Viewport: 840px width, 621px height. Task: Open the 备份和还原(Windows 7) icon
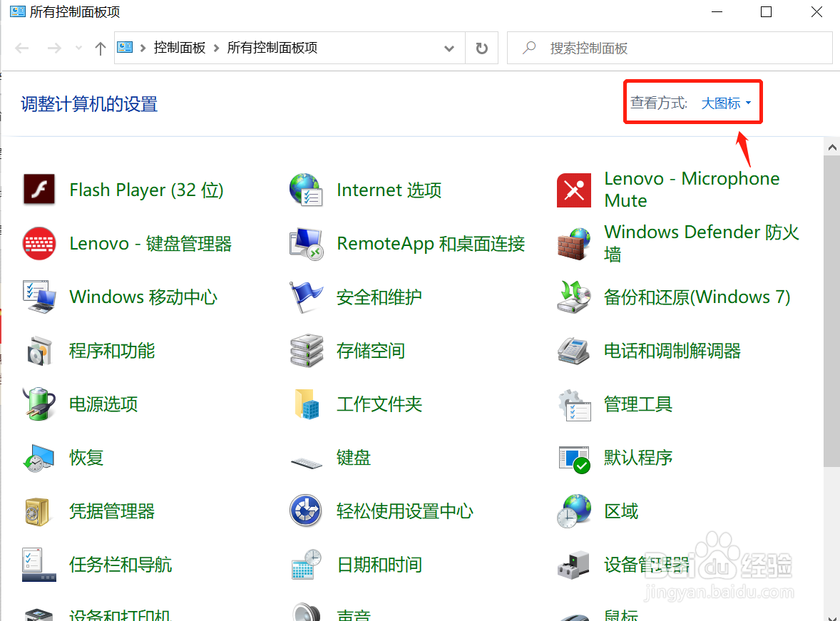tap(574, 297)
